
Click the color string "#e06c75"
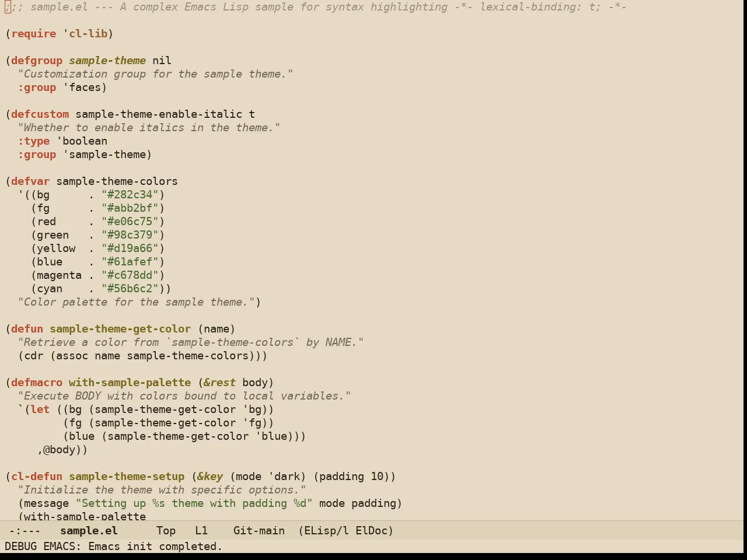(x=130, y=222)
